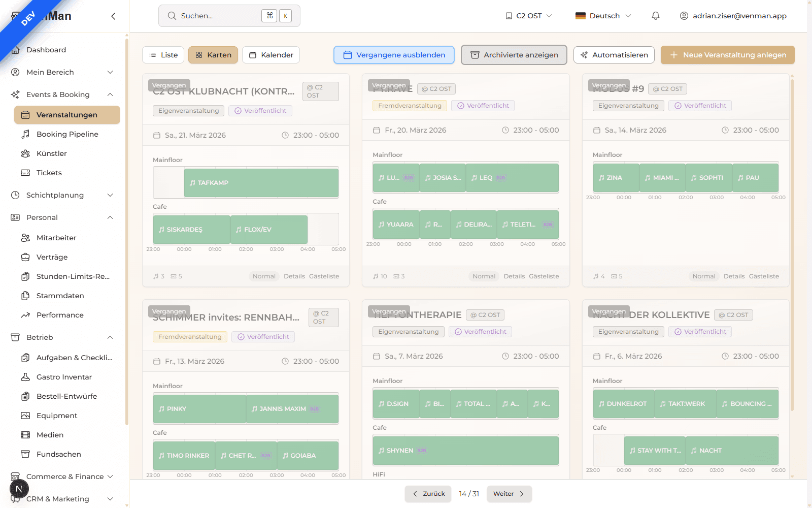Viewport: 812px width, 508px height.
Task: Click the Stunden-Limits-Re... clipboard icon
Action: [25, 276]
